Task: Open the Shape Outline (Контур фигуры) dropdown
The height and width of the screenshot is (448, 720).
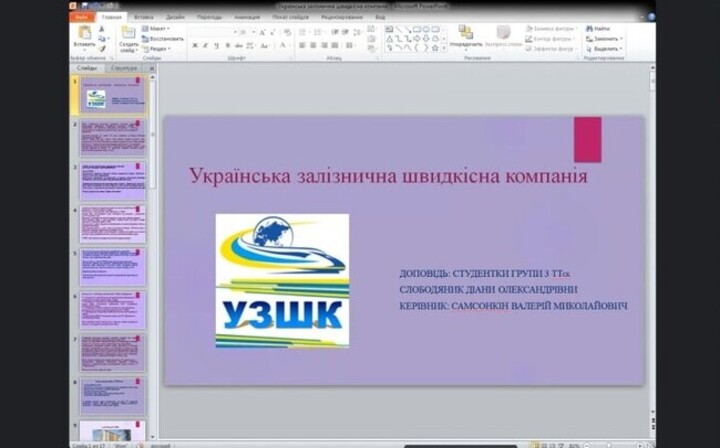Action: pyautogui.click(x=549, y=39)
